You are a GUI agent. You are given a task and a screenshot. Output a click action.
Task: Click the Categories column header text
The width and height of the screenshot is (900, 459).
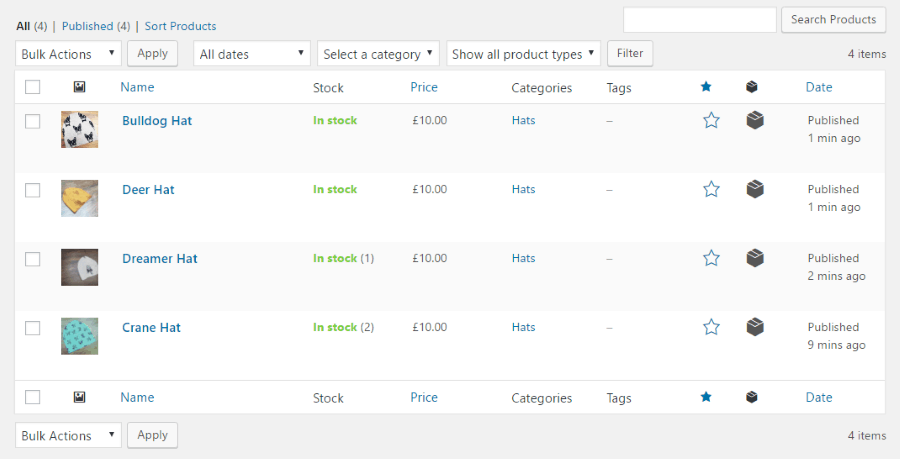click(542, 88)
